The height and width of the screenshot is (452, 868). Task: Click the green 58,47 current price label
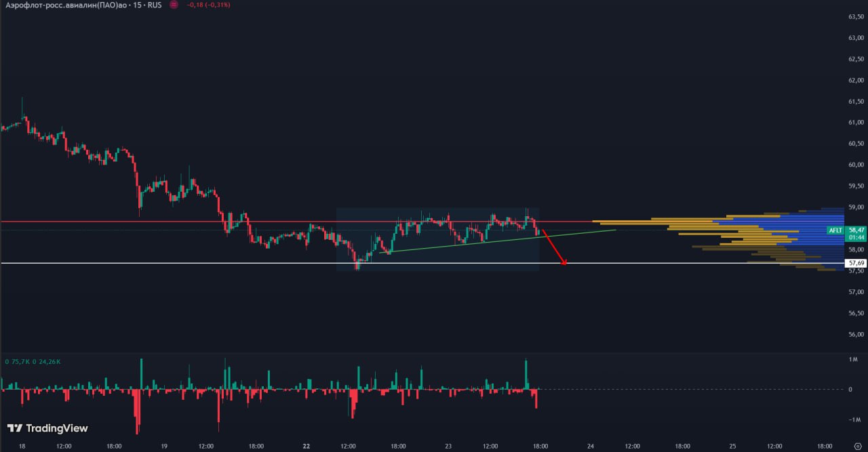point(856,230)
